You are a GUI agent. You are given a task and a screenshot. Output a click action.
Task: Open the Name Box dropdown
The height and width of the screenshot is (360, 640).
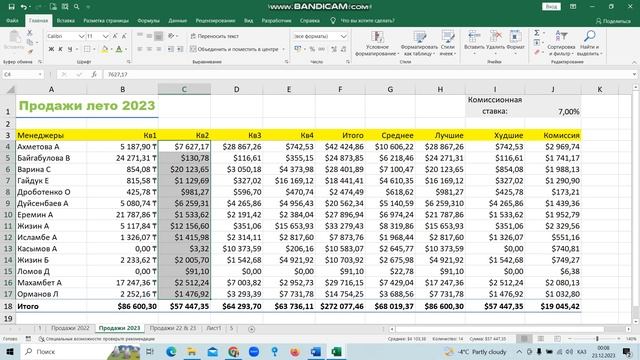coord(40,74)
